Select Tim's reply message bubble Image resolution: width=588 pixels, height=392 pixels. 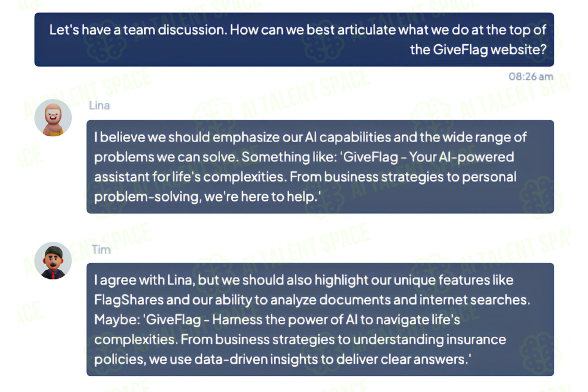[x=320, y=319]
